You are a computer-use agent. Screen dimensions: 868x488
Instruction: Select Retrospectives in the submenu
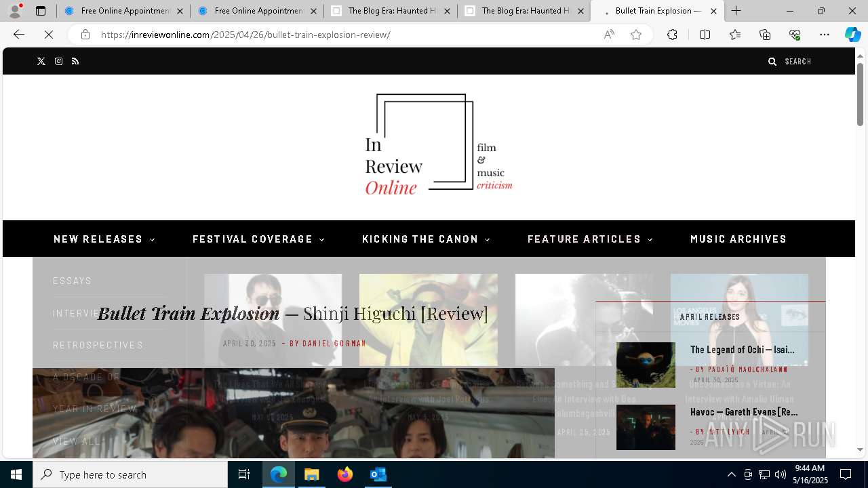pos(98,345)
